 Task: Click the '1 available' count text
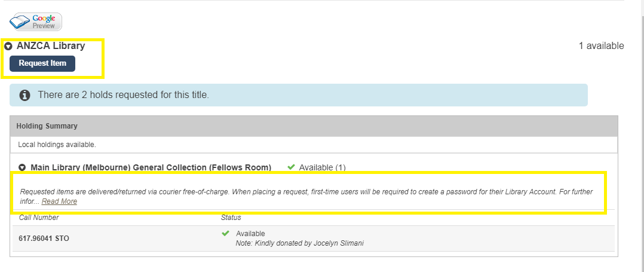[x=601, y=46]
